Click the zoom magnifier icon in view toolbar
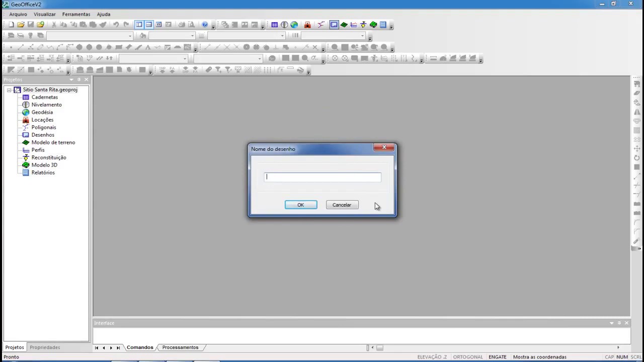644x362 pixels. tap(335, 47)
